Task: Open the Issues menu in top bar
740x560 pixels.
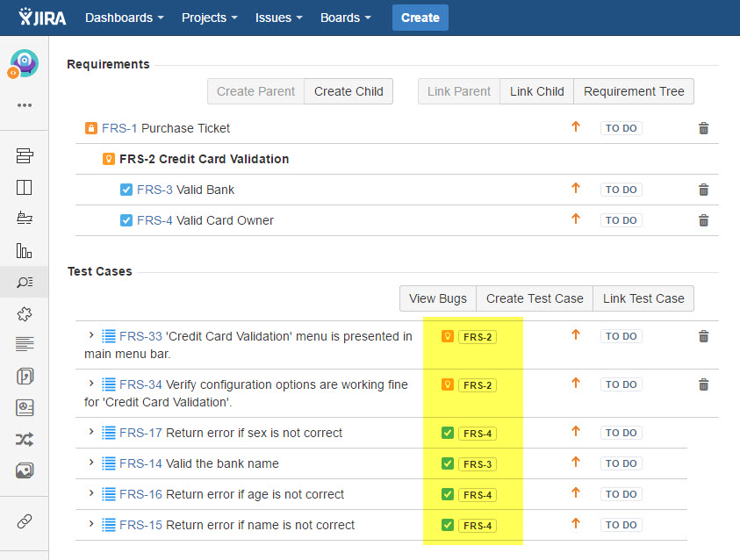Action: click(278, 18)
